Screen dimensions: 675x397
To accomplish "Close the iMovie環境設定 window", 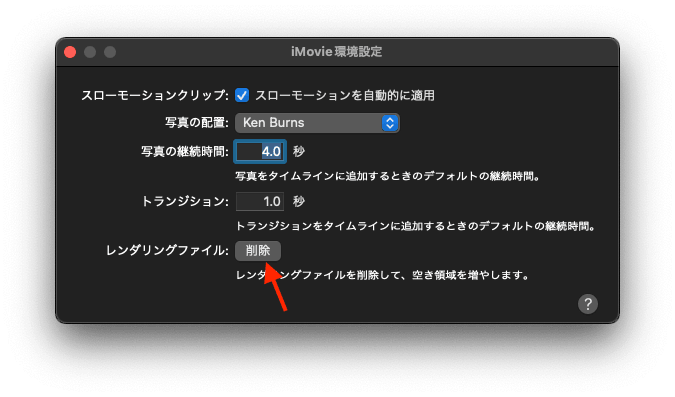I will coord(70,52).
